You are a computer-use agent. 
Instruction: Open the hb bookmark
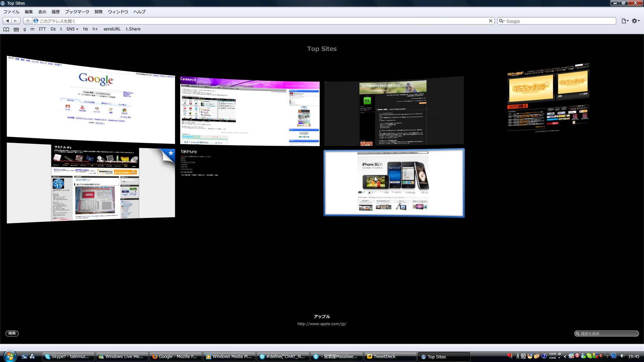pos(86,29)
